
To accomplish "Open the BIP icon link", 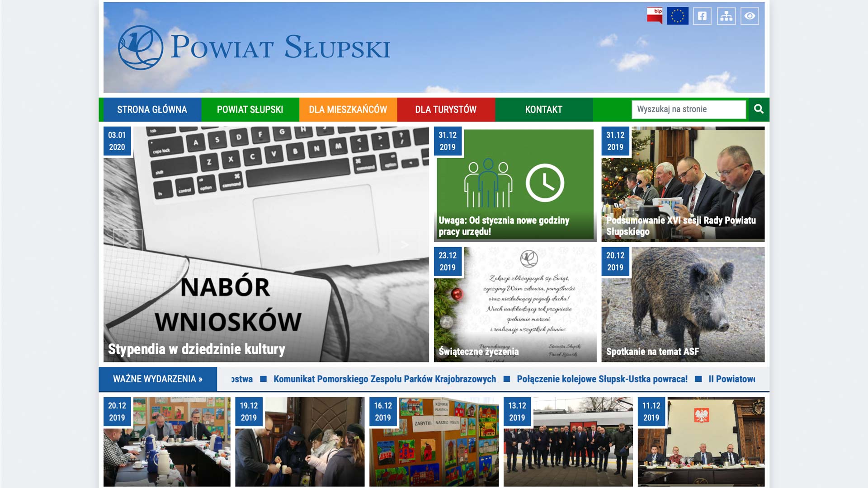I will click(654, 16).
